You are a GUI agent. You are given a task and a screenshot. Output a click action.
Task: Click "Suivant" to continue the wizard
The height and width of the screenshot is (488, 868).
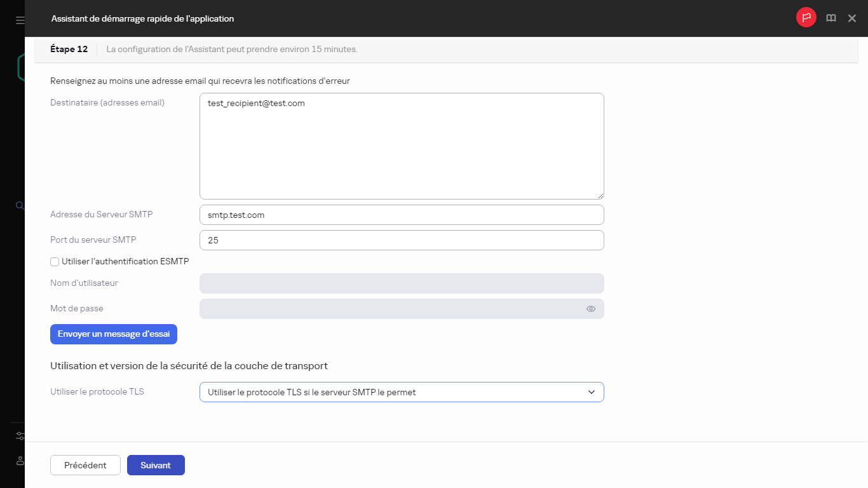click(x=156, y=464)
